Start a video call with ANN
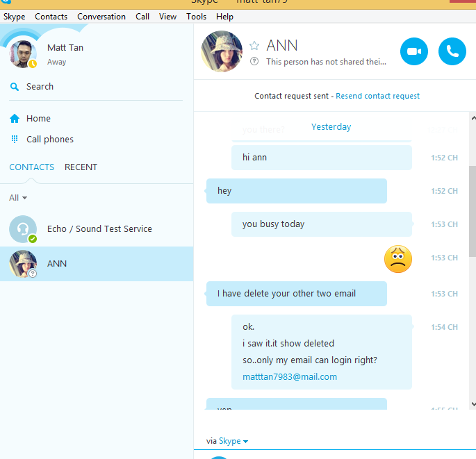Screen dimensions: 476x459 tap(414, 51)
